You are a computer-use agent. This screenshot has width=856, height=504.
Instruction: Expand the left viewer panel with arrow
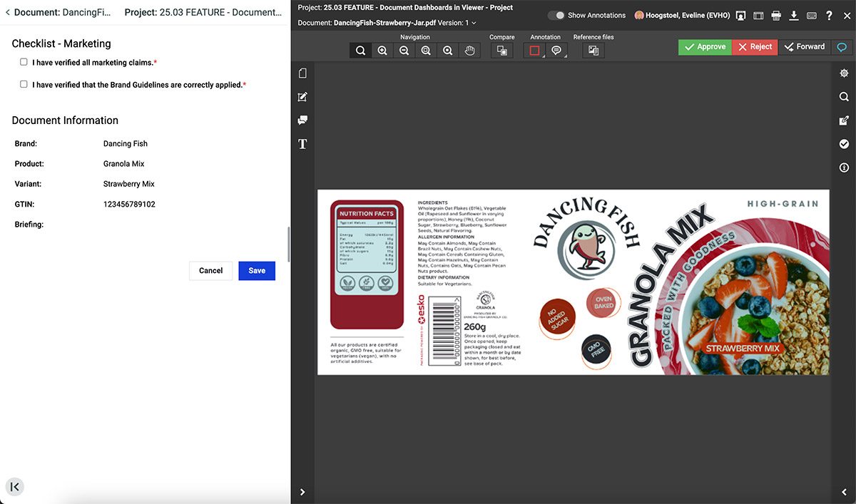[x=302, y=492]
